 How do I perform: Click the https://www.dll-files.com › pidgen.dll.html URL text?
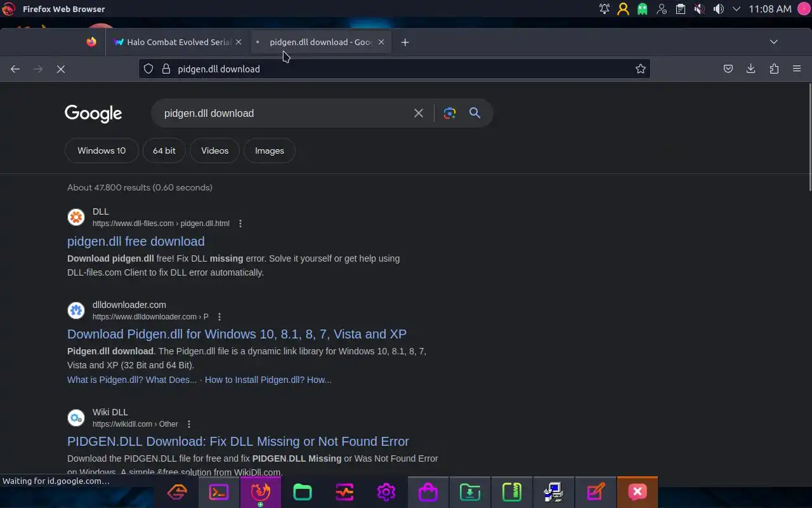(161, 224)
